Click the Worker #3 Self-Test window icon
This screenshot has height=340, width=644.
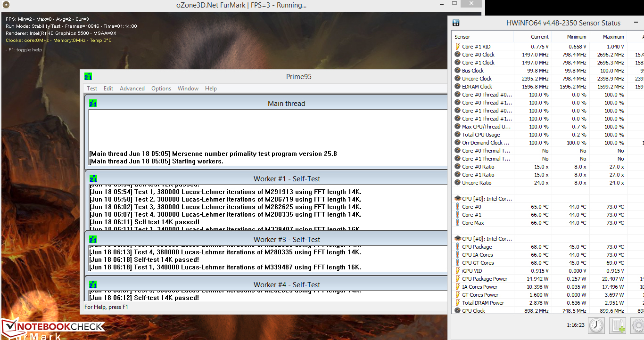(93, 239)
